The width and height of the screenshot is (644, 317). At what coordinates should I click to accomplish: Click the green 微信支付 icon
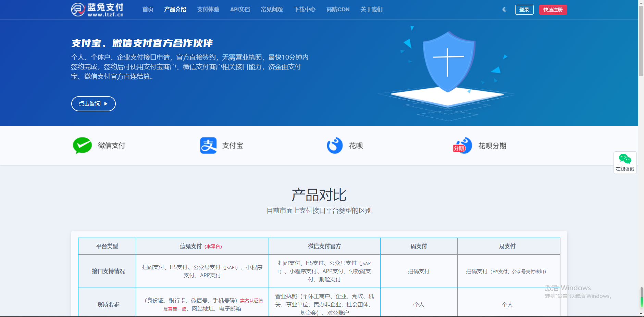pos(82,145)
